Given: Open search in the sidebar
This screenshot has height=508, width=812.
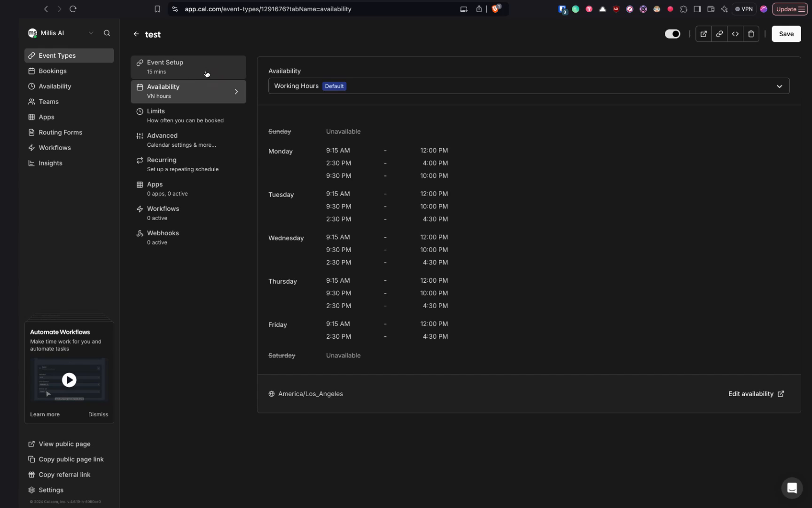Looking at the screenshot, I should pyautogui.click(x=107, y=33).
